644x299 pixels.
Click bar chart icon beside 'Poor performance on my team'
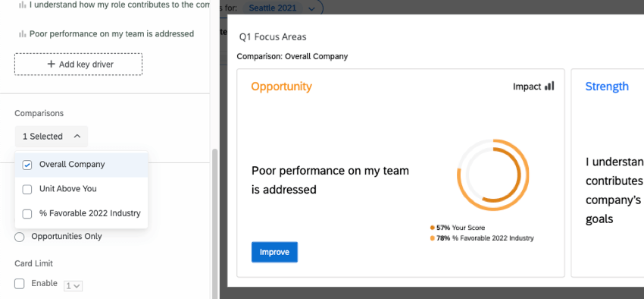23,34
